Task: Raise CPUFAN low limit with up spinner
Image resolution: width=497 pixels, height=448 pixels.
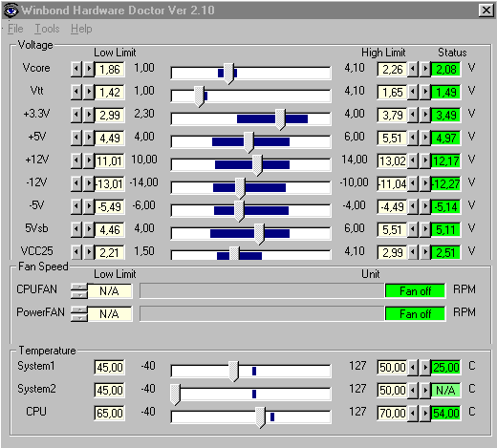Action: (x=79, y=287)
